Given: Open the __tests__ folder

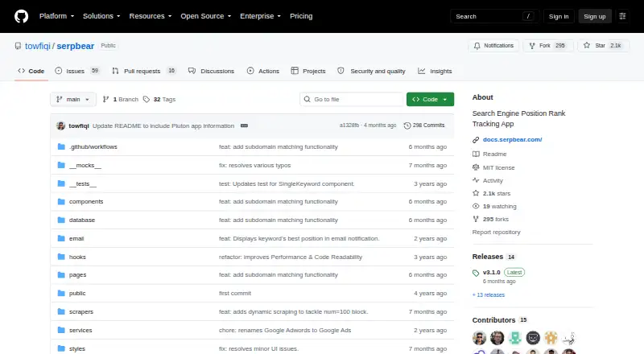Looking at the screenshot, I should pyautogui.click(x=83, y=184).
